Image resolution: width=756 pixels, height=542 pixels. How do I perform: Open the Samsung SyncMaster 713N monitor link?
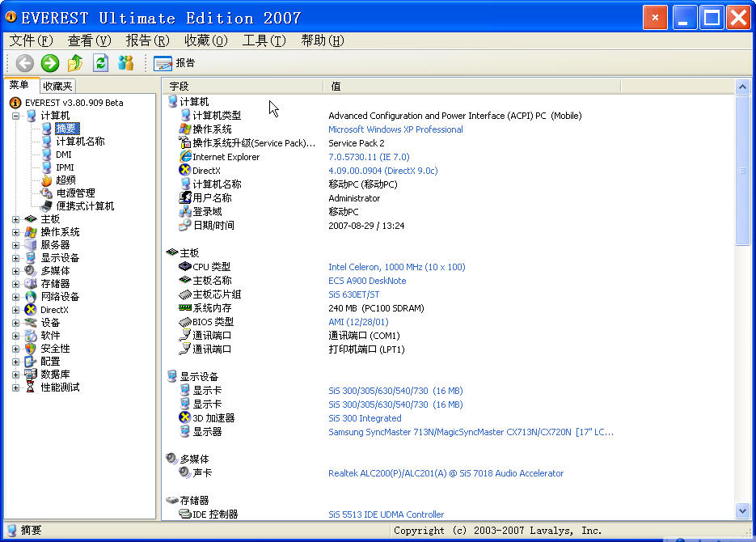coord(471,432)
